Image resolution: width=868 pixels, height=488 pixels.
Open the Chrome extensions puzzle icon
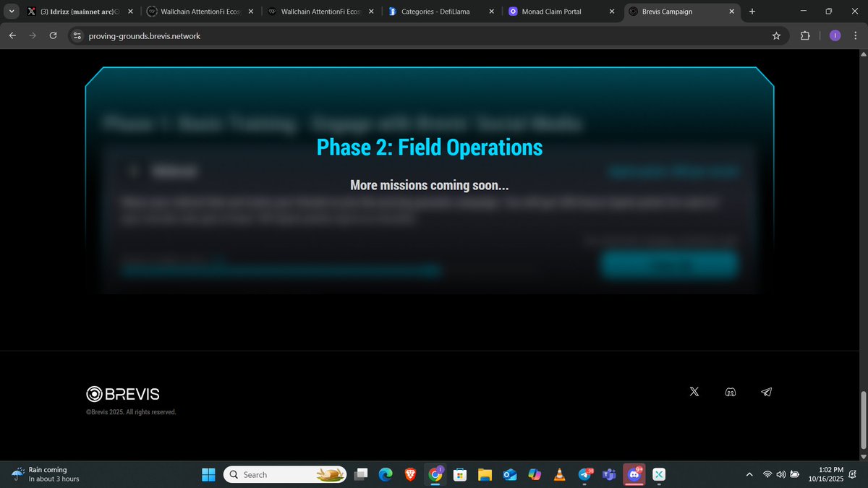[x=805, y=35]
